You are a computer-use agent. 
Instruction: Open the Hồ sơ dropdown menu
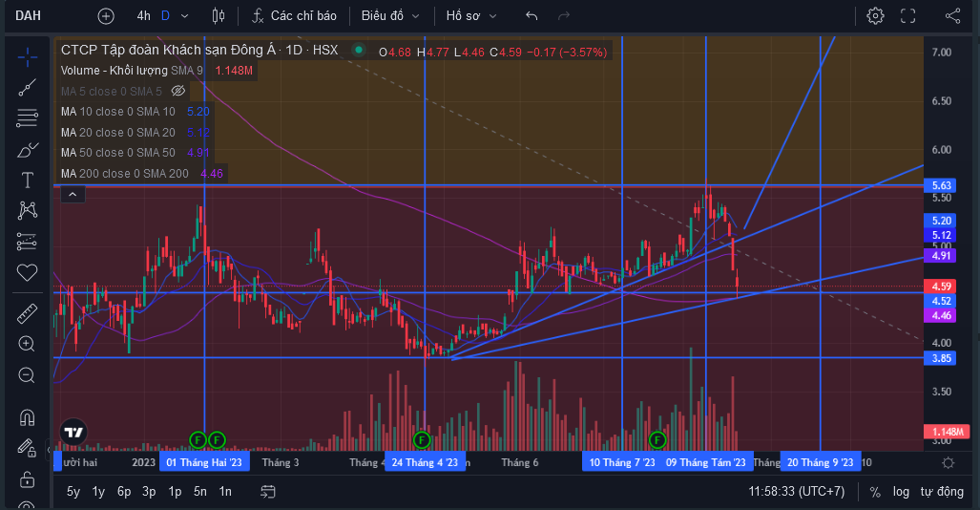point(471,15)
